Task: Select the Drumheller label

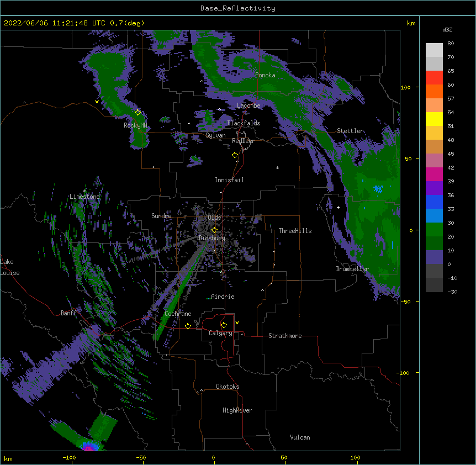Action: click(x=352, y=269)
